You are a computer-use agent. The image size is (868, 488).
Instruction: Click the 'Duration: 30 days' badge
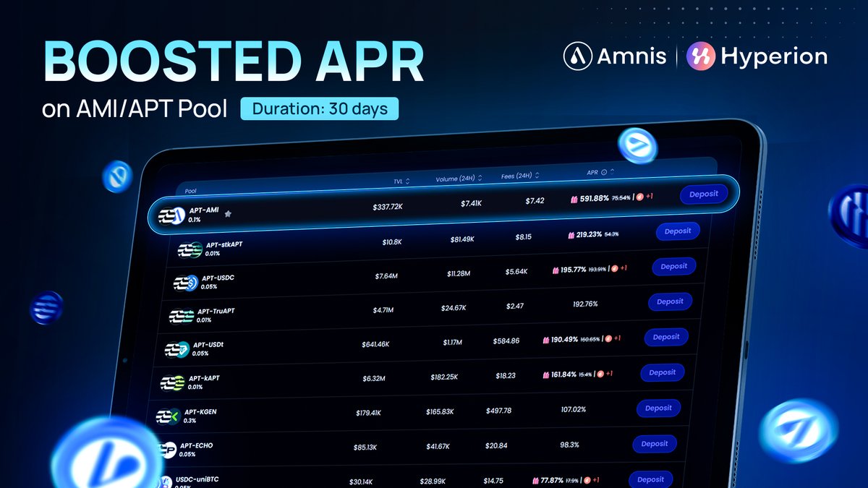pos(319,109)
